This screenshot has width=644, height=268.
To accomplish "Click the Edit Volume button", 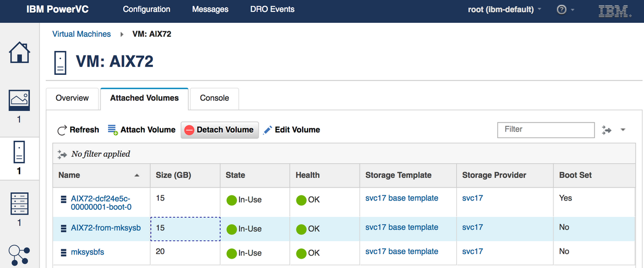I will click(x=291, y=130).
